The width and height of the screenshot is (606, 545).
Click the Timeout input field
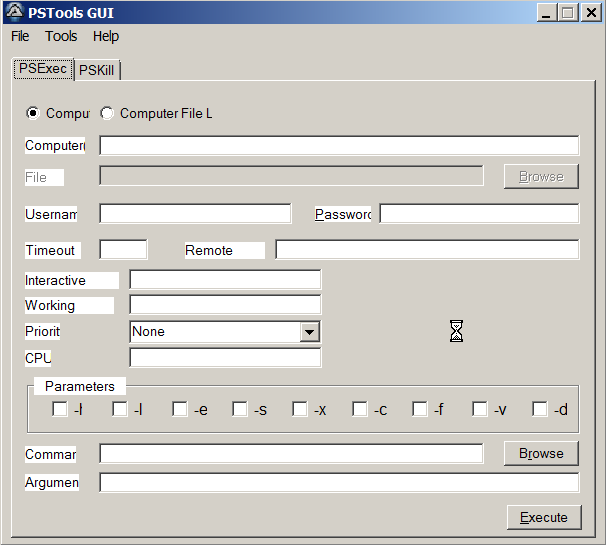pyautogui.click(x=123, y=249)
